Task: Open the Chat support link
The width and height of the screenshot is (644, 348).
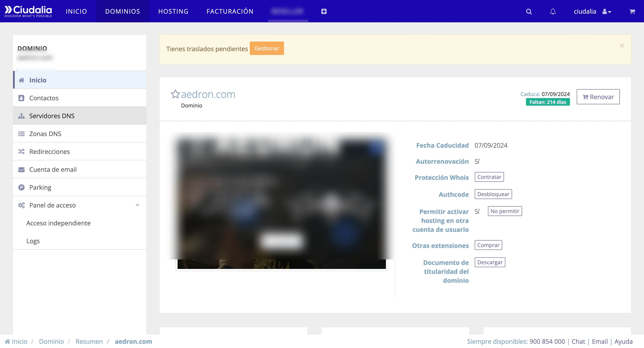Action: [x=578, y=341]
